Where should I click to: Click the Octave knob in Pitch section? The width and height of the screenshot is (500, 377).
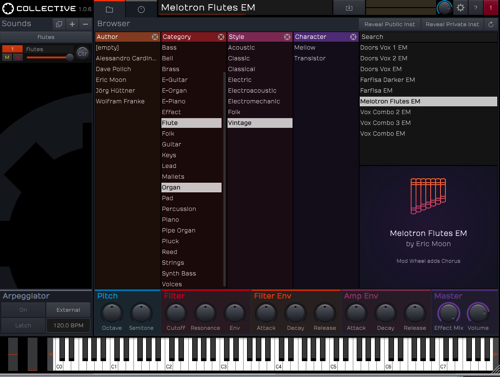[x=112, y=313]
